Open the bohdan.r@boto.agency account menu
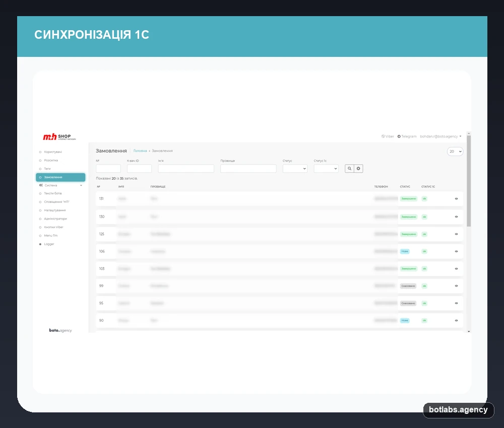 (440, 136)
